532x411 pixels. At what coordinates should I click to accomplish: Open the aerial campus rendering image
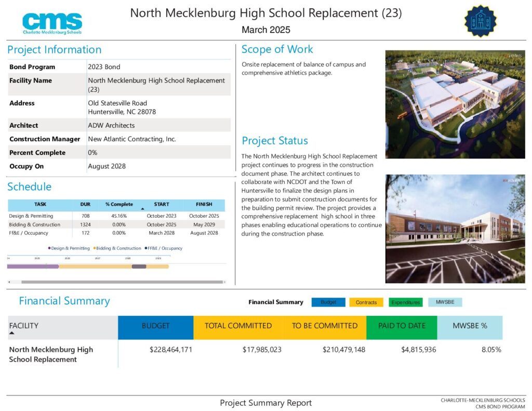pos(455,104)
